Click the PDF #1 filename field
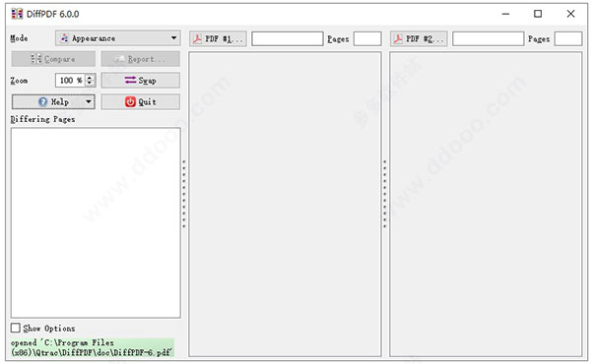 (x=288, y=38)
